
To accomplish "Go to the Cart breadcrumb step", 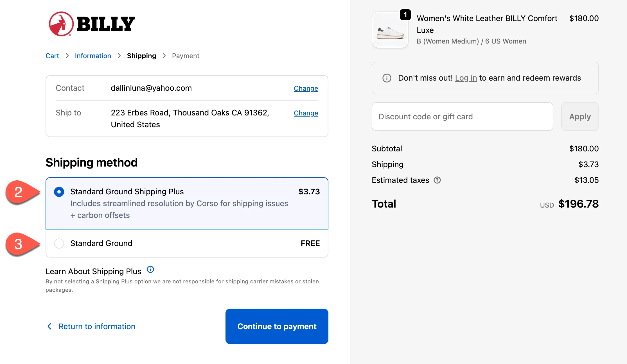I will [x=52, y=56].
